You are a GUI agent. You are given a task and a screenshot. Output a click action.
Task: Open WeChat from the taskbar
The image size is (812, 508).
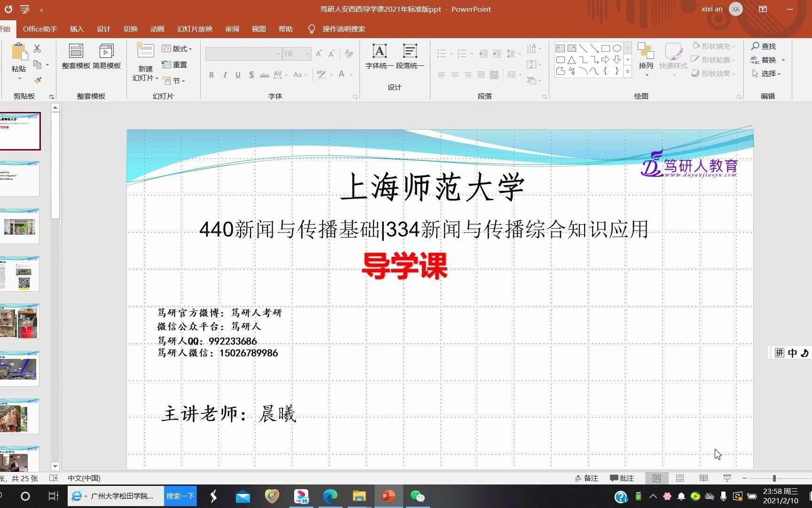(417, 496)
